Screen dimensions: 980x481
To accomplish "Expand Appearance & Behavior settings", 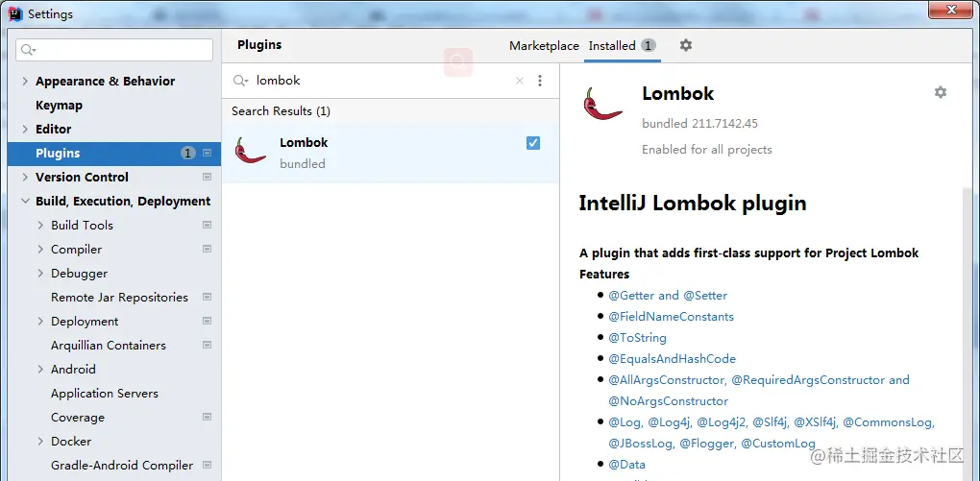I will coord(25,82).
